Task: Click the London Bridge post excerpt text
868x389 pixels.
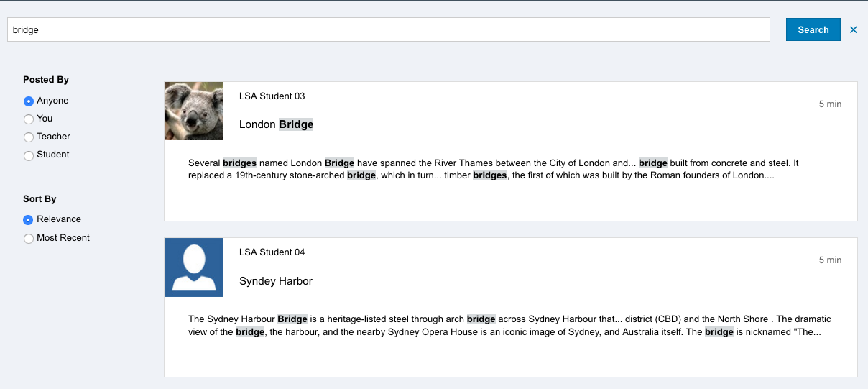Action: [x=493, y=169]
